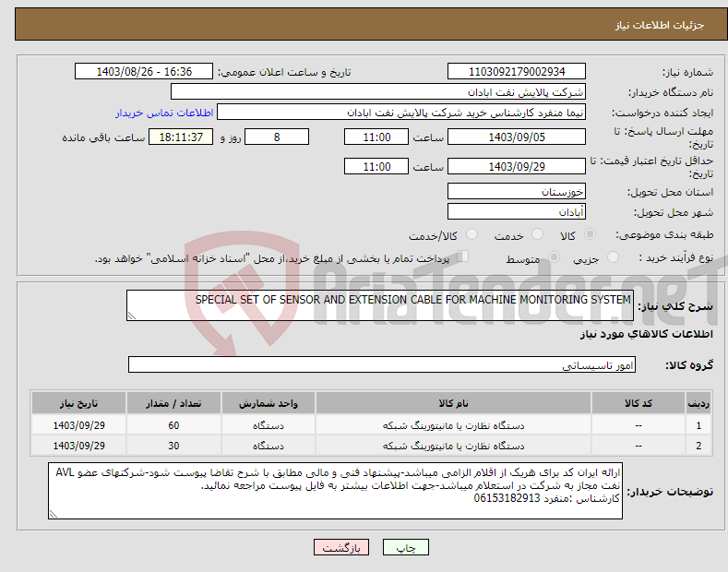Click the row number 1 cell

tap(698, 425)
